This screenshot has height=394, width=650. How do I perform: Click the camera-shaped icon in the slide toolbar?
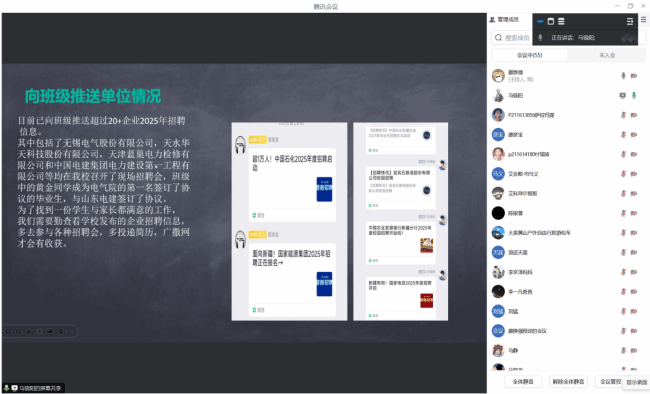50,331
